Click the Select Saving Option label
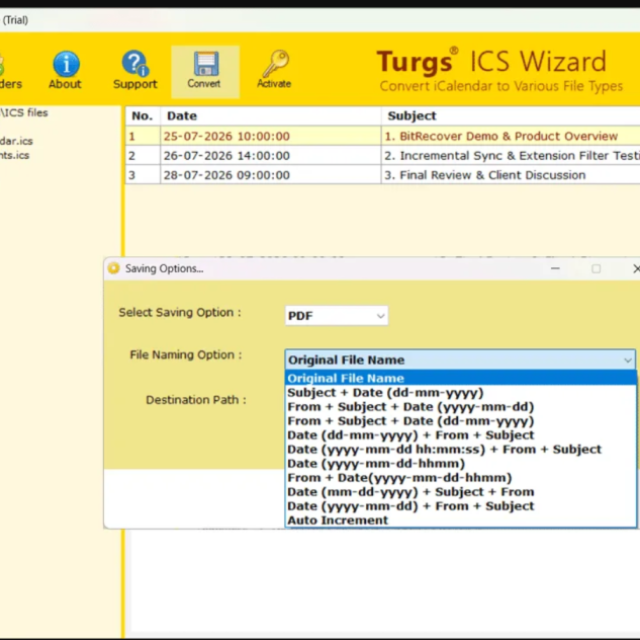This screenshot has height=640, width=640. point(180,312)
